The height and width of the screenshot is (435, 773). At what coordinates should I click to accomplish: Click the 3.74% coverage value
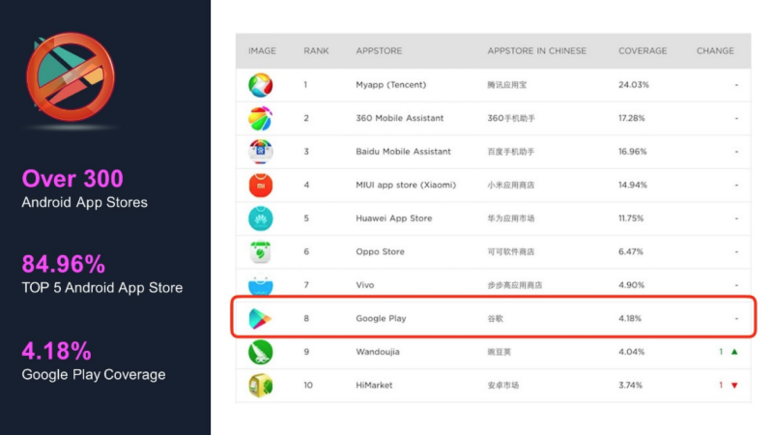631,385
